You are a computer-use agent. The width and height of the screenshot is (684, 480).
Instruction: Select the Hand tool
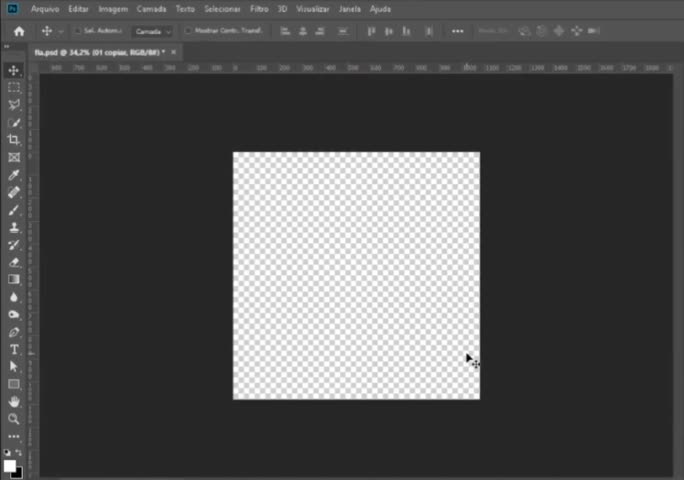coord(14,401)
